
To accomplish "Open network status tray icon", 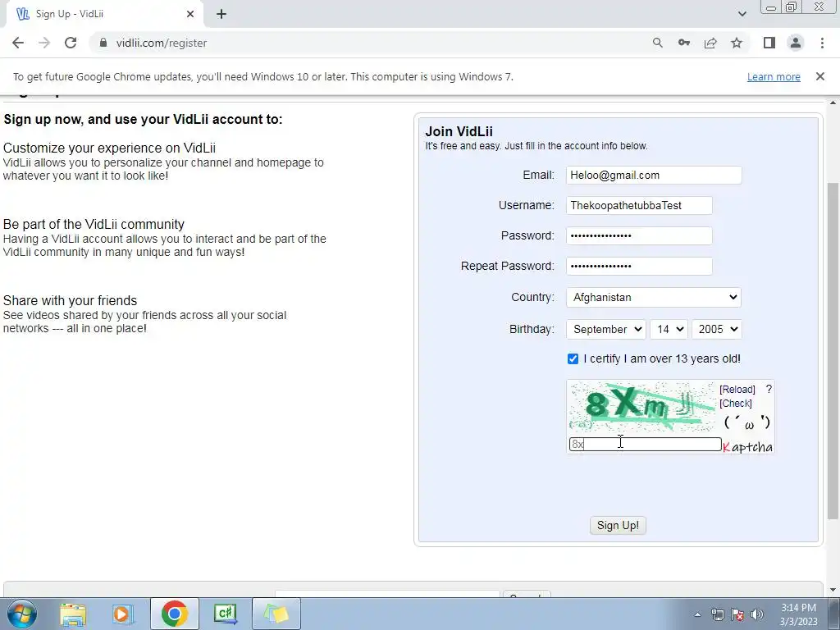I will 717,614.
